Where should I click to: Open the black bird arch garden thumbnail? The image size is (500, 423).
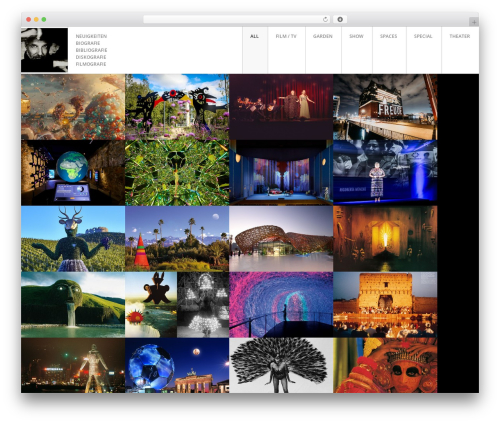177,107
